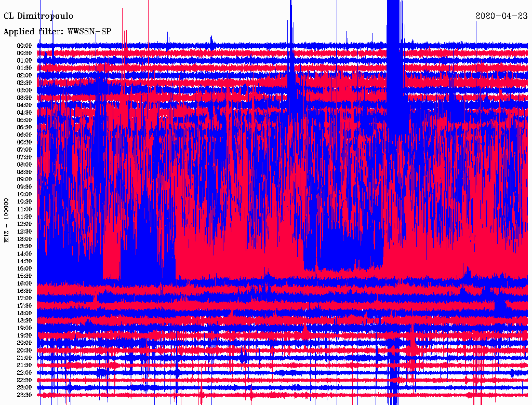Pick the 14:00 time row label
Image resolution: width=532 pixels, height=405 pixels.
(24, 254)
